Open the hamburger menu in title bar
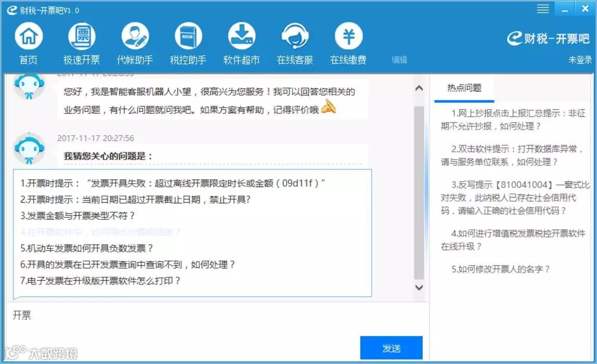This screenshot has height=364, width=597. pyautogui.click(x=543, y=9)
